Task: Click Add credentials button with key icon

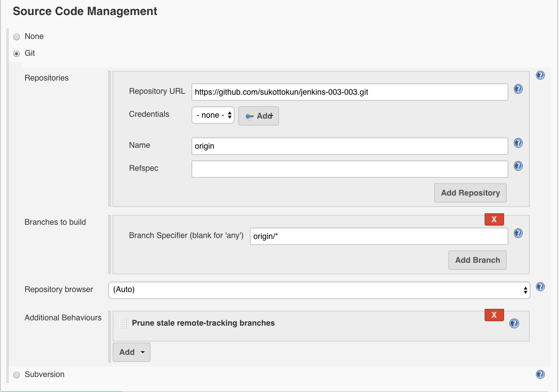Action: [x=259, y=116]
